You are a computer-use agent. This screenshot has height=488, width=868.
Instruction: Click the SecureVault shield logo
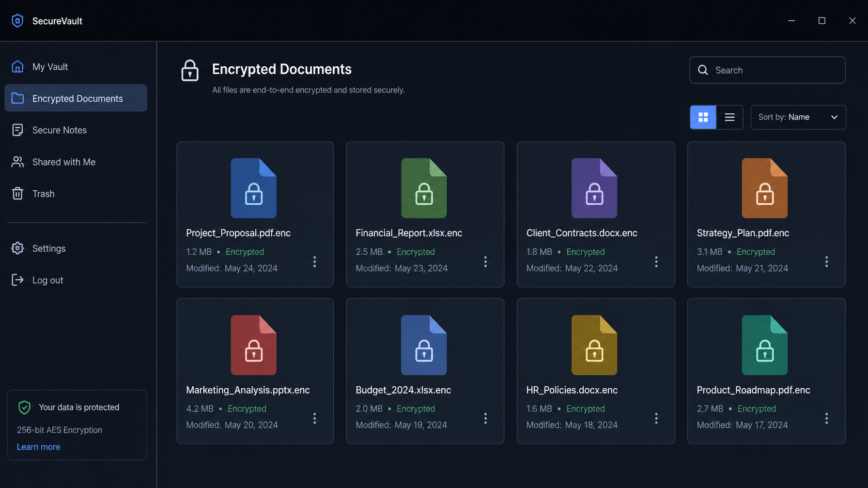tap(17, 21)
